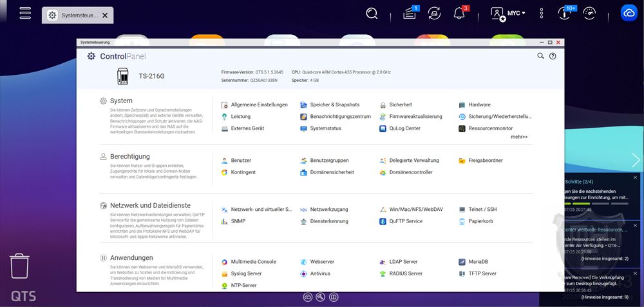644x307 pixels.
Task: Open the myQNAPcloud blue cloud icon
Action: [x=629, y=13]
